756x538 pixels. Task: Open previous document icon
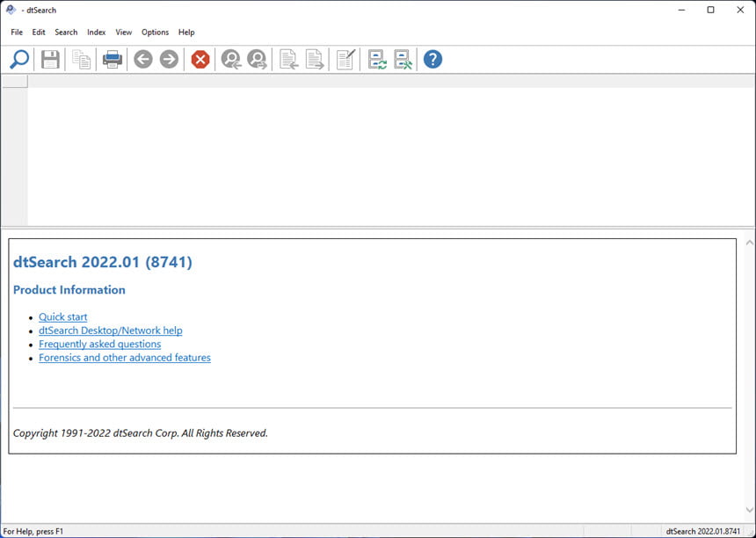[288, 60]
